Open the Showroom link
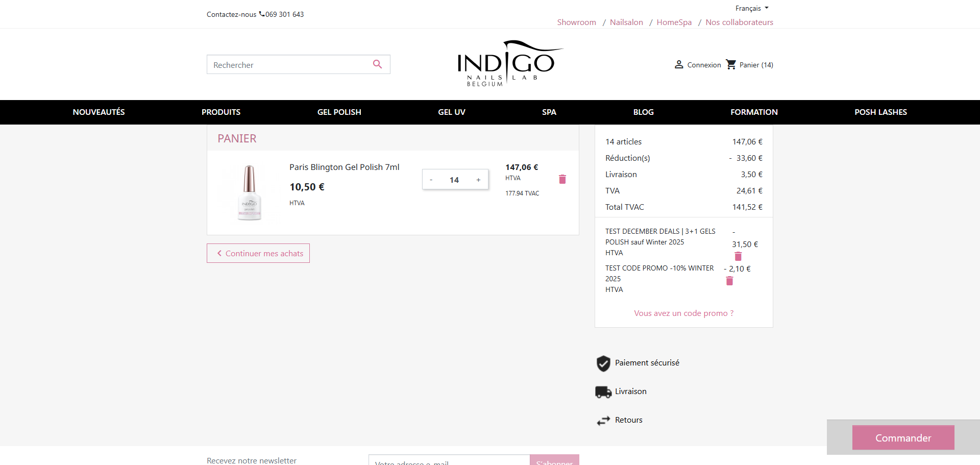The width and height of the screenshot is (980, 465). click(577, 22)
